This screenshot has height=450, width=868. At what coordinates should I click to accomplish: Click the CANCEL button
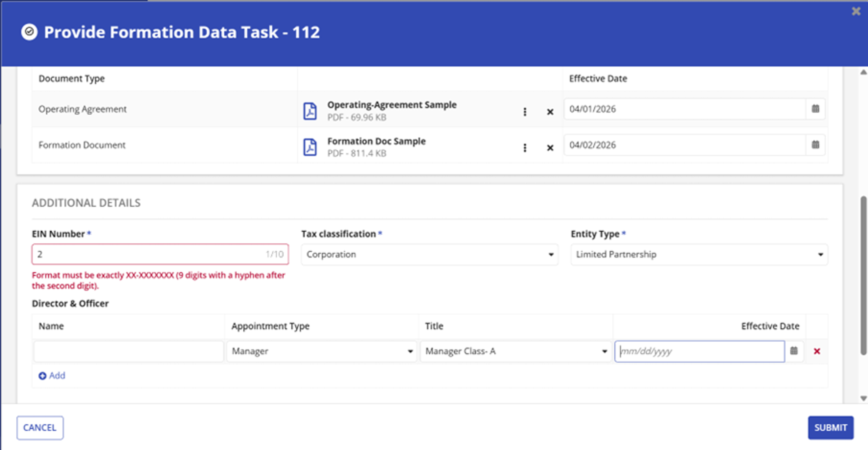(x=40, y=427)
